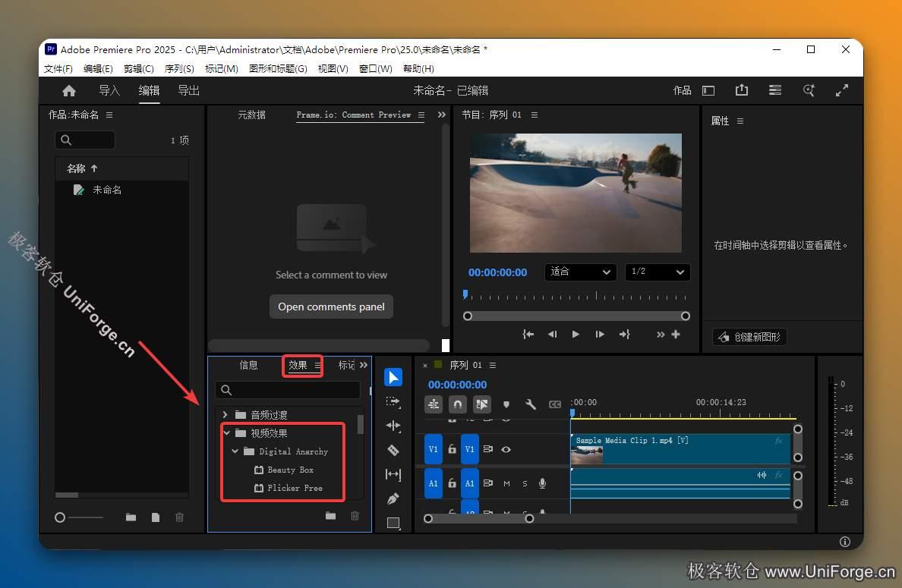Viewport: 902px width, 588px height.
Task: Go to Out point in Program monitor
Action: pos(625,334)
